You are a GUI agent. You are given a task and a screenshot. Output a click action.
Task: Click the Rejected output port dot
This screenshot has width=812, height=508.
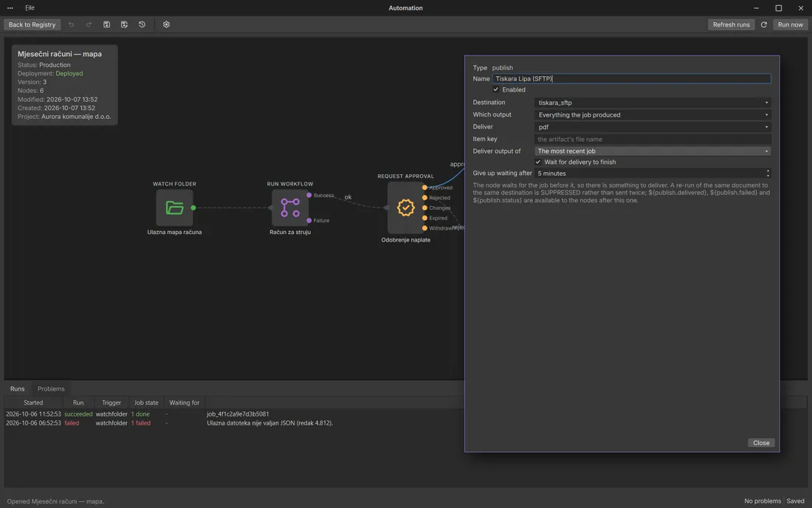(x=424, y=198)
